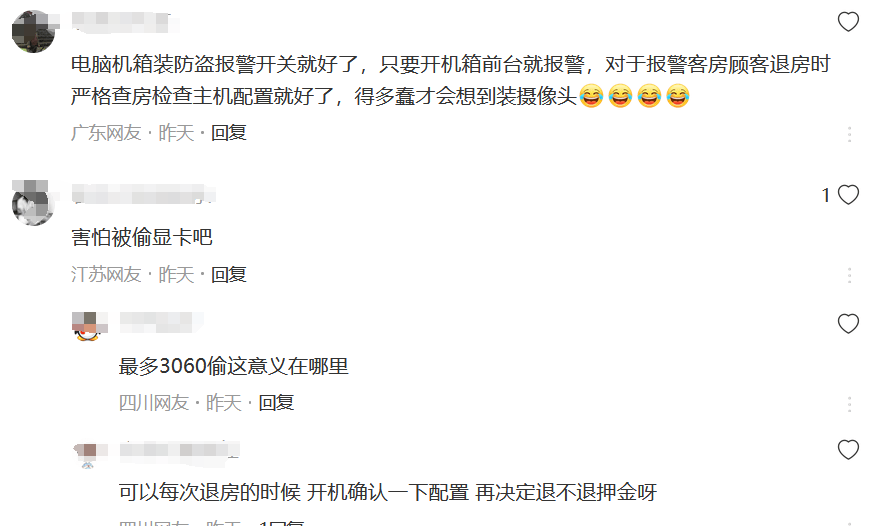Screen dimensions: 887x526
Task: Reply to the 广东网友 comment
Action: 229,133
